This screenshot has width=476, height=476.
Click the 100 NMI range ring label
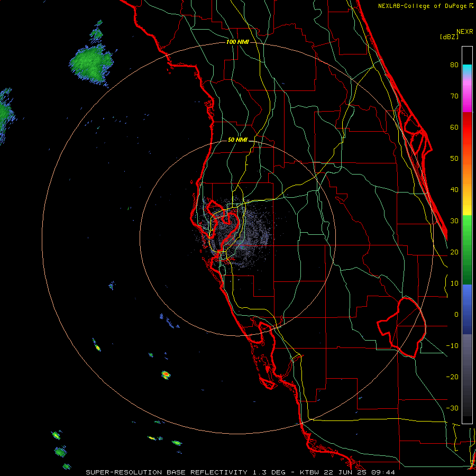click(237, 42)
